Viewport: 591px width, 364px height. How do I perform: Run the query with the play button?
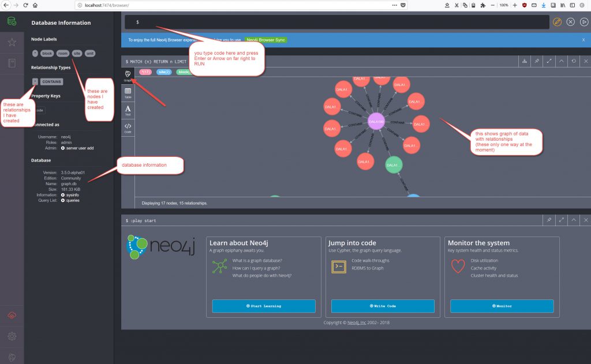[x=583, y=22]
